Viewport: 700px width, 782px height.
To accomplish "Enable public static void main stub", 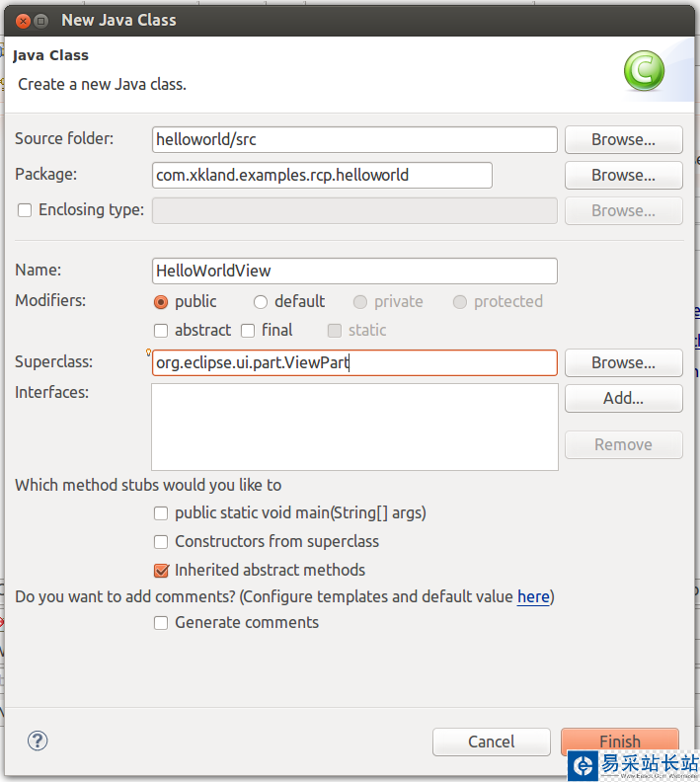I will [x=161, y=513].
